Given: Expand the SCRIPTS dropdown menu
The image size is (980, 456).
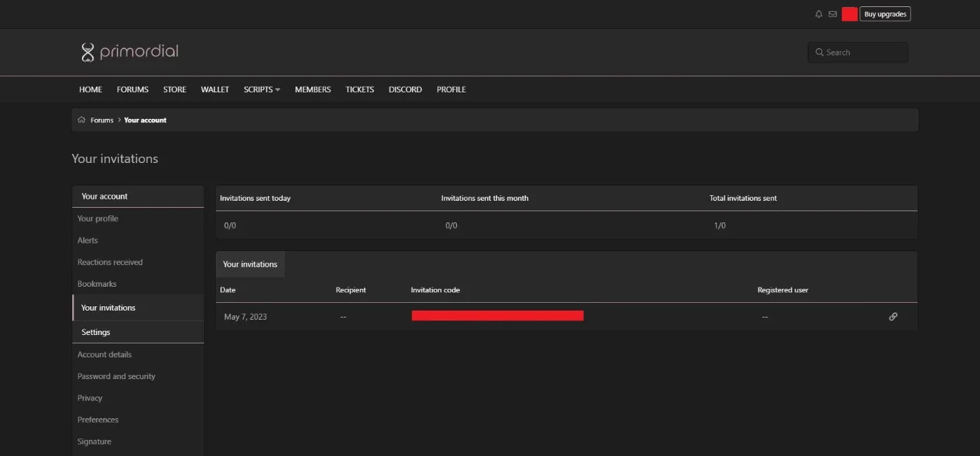Looking at the screenshot, I should coord(262,90).
